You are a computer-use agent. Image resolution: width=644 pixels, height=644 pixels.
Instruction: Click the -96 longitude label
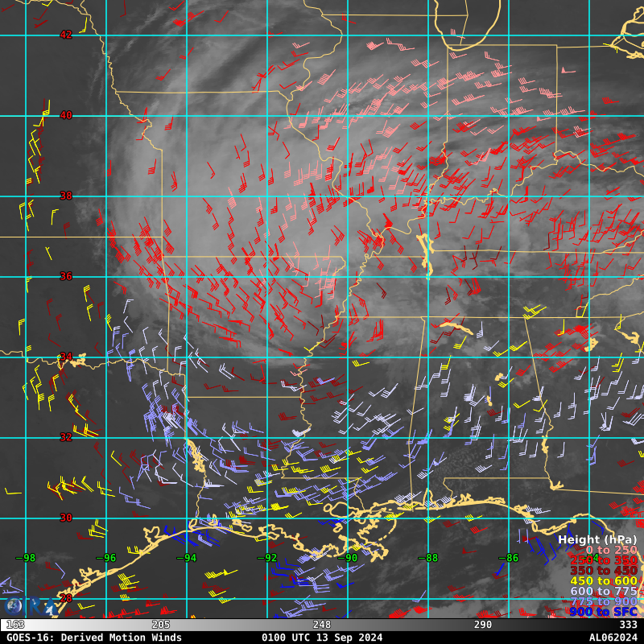106,558
